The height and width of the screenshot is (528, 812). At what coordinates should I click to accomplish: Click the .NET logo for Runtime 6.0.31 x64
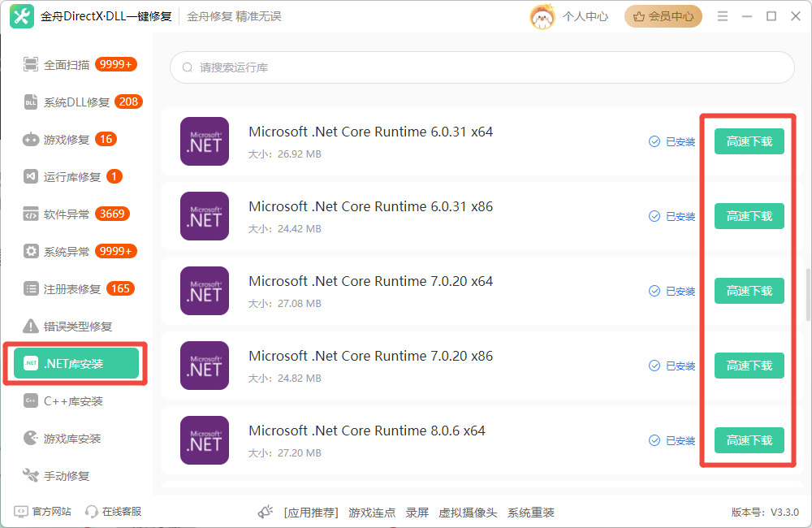205,141
